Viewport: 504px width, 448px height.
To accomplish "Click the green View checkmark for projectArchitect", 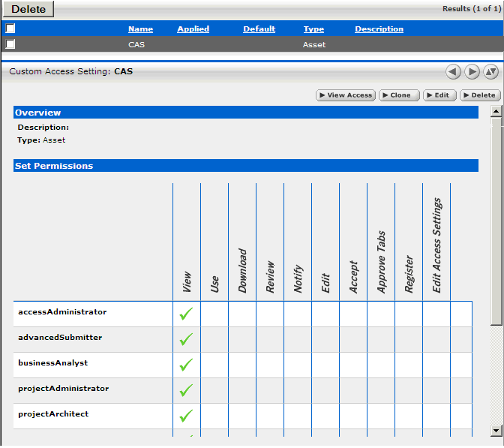I will coord(187,416).
